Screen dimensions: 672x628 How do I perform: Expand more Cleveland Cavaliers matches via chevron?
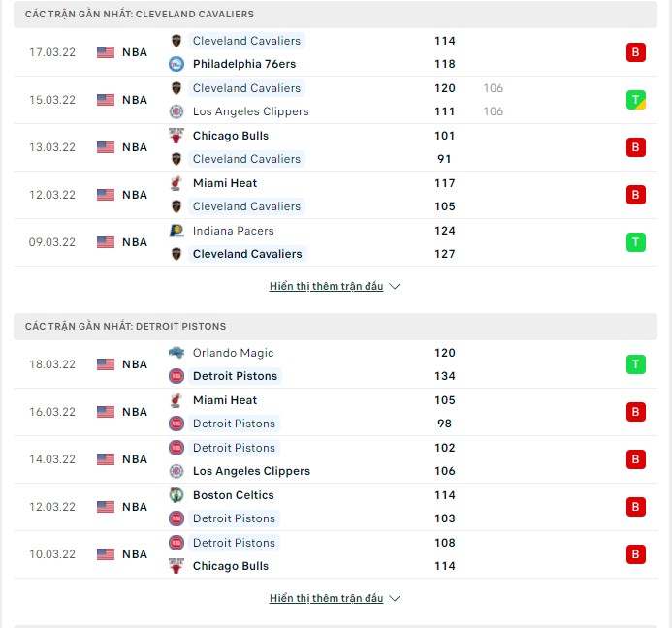[x=395, y=286]
